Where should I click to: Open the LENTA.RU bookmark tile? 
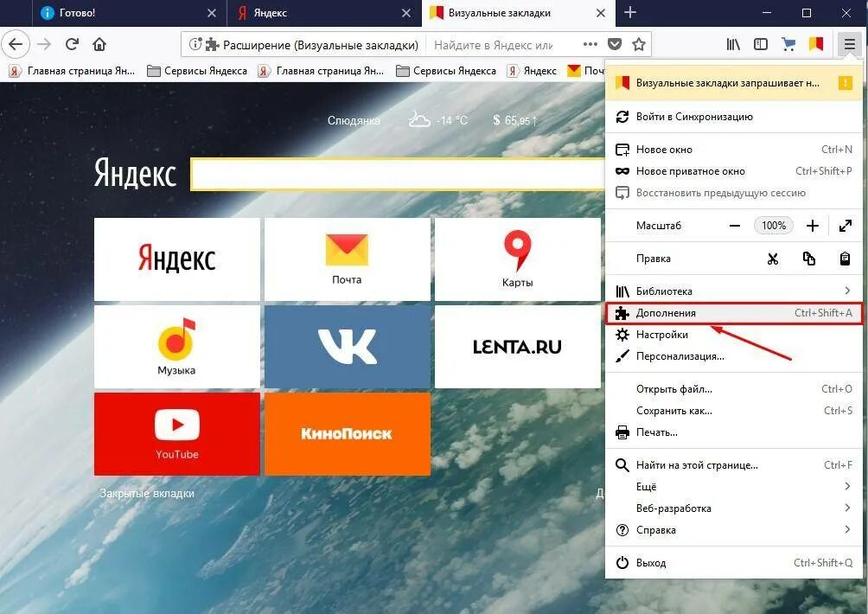518,347
